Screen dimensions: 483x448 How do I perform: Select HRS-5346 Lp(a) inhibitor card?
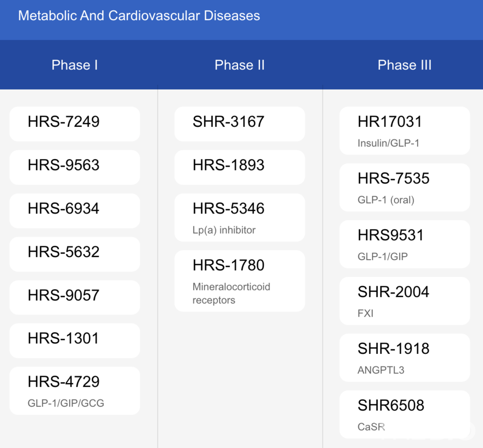coord(239,217)
